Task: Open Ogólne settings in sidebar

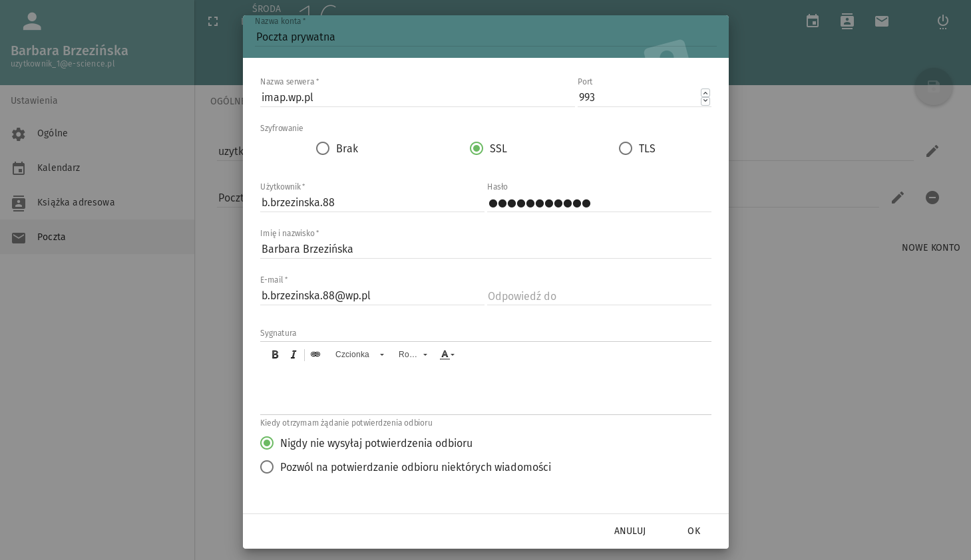Action: (x=97, y=133)
